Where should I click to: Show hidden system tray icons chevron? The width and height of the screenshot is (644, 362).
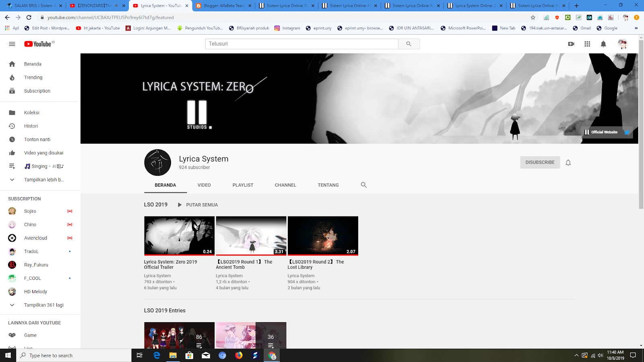[576, 355]
